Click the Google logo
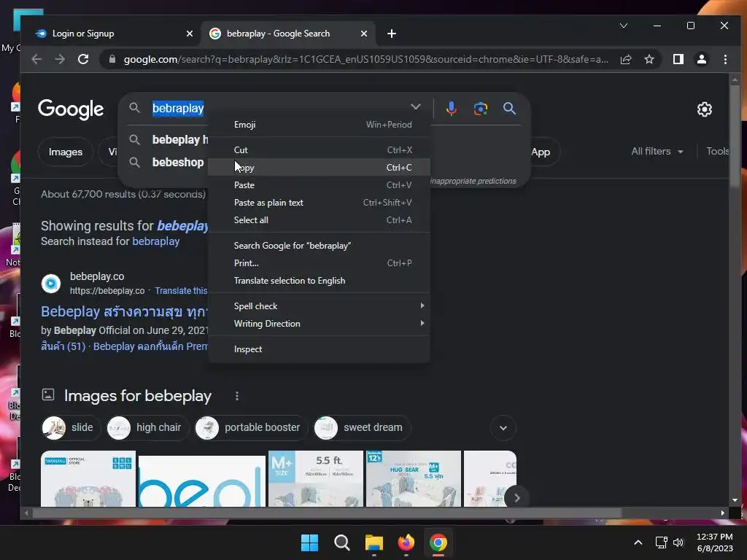 point(71,109)
